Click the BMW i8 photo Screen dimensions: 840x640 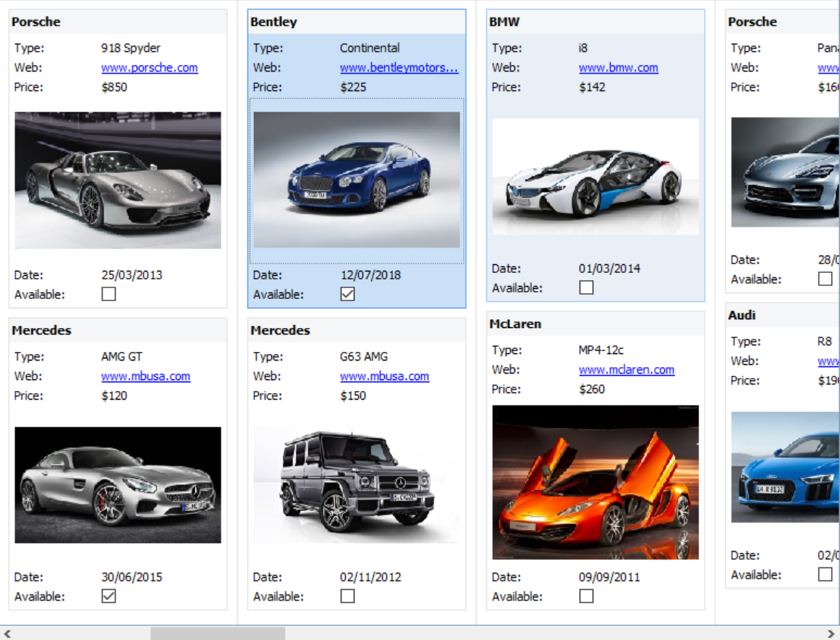click(x=595, y=177)
